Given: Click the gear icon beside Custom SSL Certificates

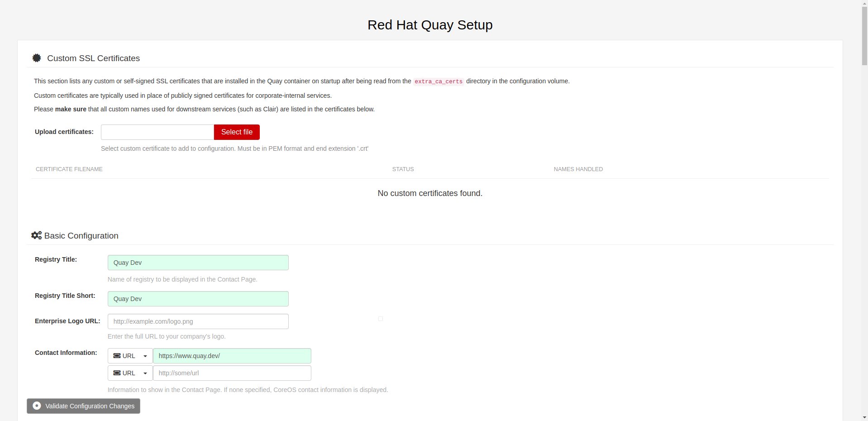Looking at the screenshot, I should click(37, 58).
